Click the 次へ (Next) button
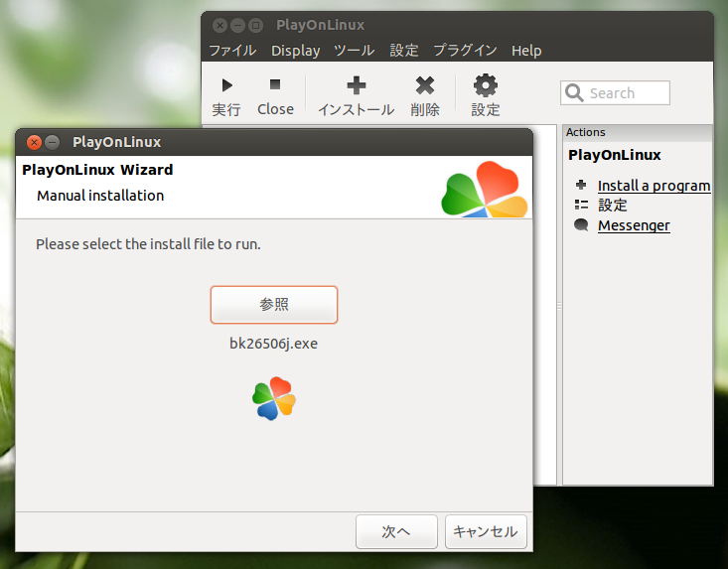The image size is (728, 569). point(396,531)
